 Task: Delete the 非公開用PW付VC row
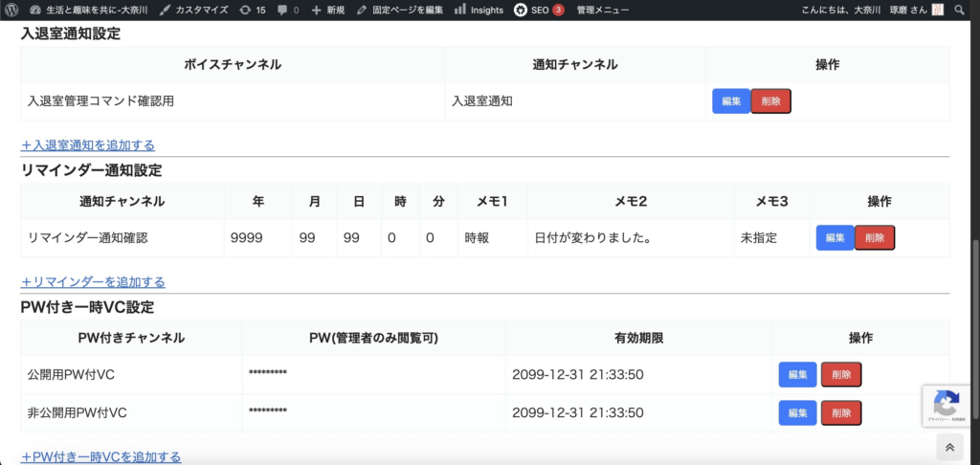(841, 413)
